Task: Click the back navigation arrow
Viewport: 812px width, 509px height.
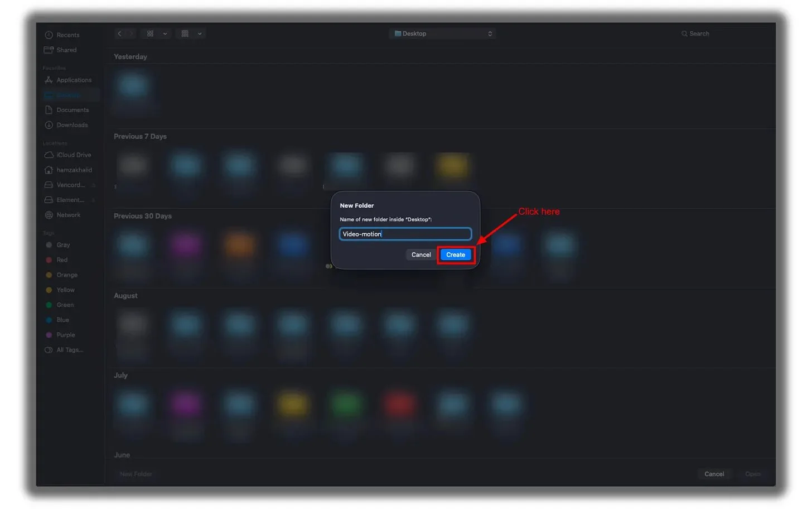Action: (119, 34)
